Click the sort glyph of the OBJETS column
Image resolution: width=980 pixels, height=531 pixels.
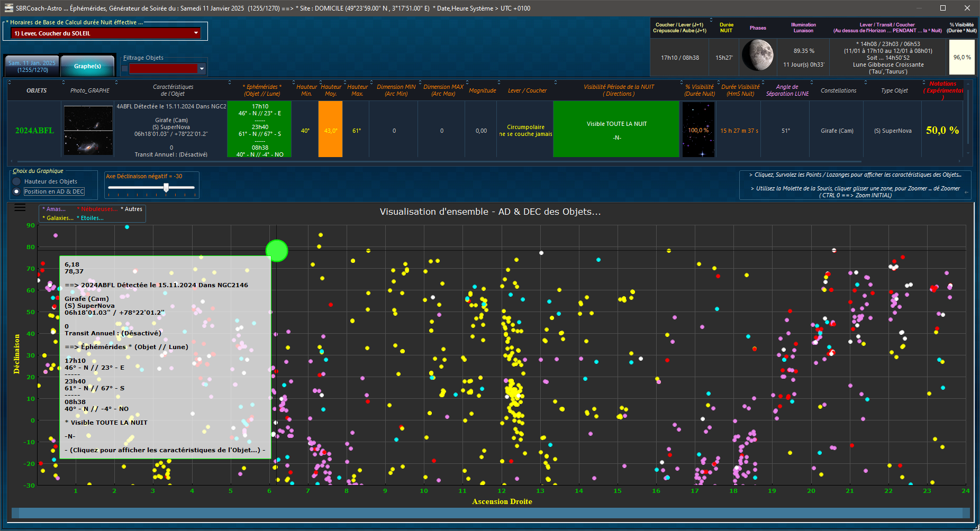click(9, 82)
